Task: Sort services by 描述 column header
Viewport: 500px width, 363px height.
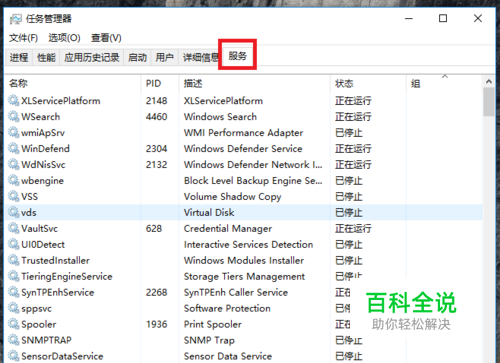Action: pyautogui.click(x=255, y=83)
